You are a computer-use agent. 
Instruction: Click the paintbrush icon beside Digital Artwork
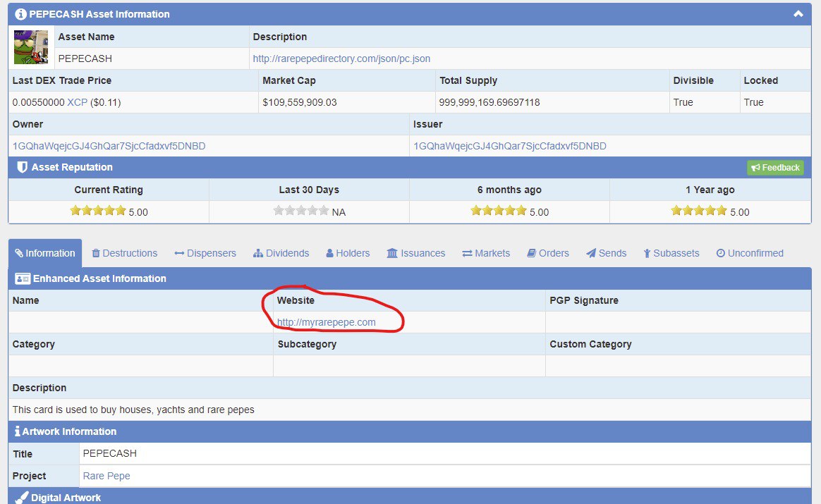pyautogui.click(x=21, y=497)
